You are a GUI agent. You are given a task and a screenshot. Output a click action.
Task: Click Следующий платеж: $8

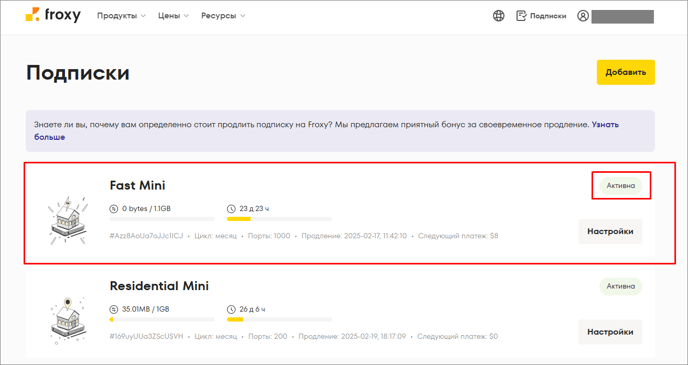458,236
